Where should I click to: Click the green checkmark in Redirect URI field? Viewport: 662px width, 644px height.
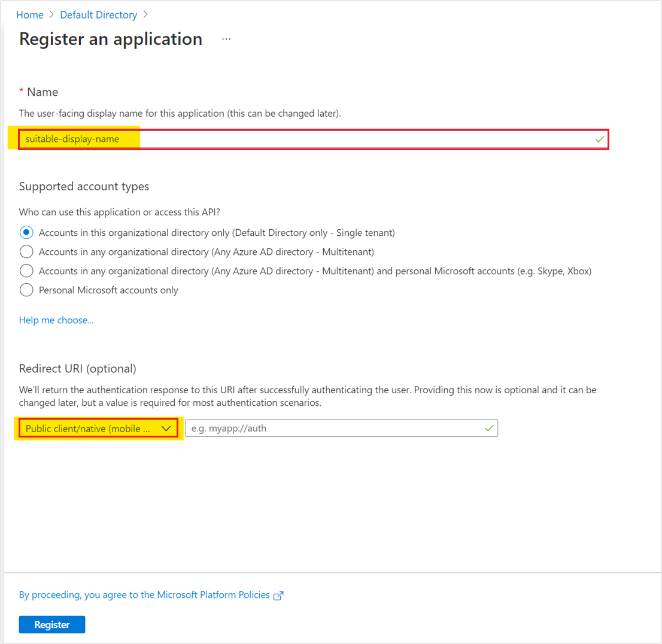[x=489, y=428]
